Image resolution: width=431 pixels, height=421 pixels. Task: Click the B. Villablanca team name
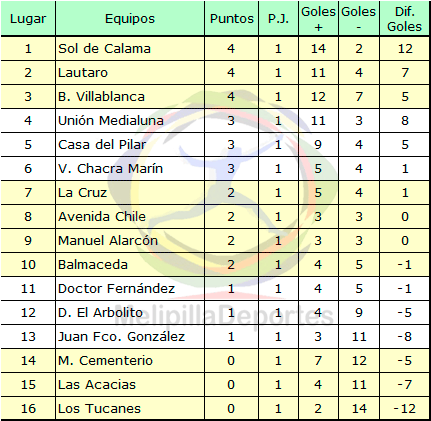pyautogui.click(x=101, y=97)
